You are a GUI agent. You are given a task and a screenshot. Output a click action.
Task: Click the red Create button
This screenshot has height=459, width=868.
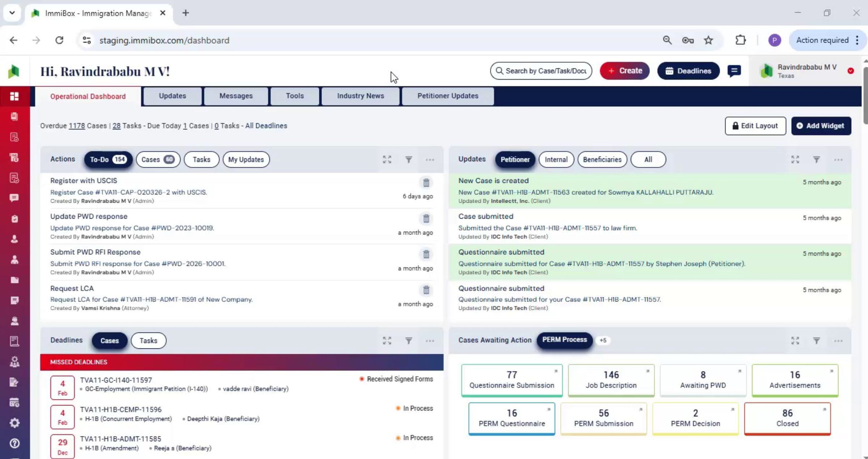625,71
